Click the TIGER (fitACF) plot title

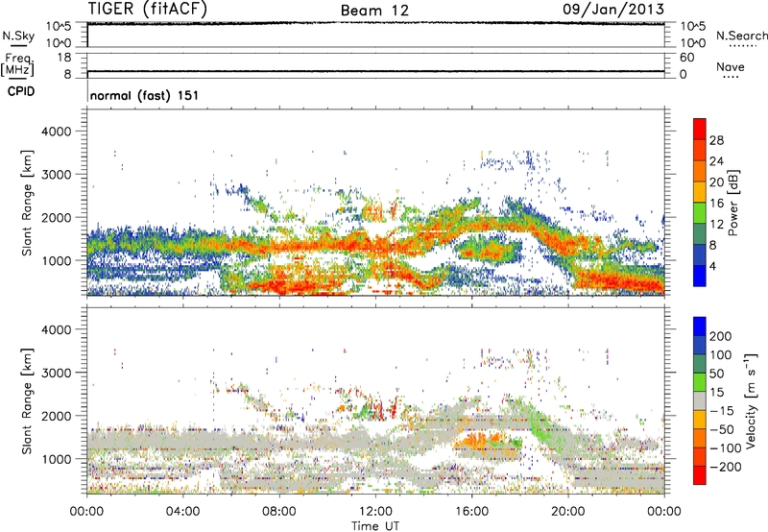click(x=148, y=9)
